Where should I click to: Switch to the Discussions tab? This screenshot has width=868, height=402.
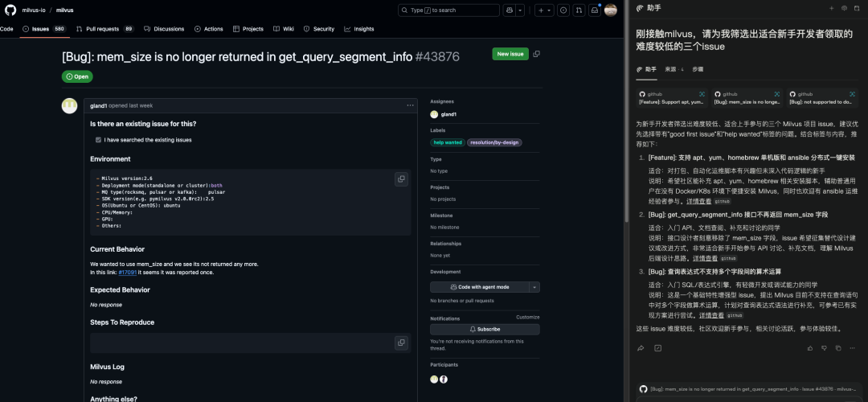(164, 29)
